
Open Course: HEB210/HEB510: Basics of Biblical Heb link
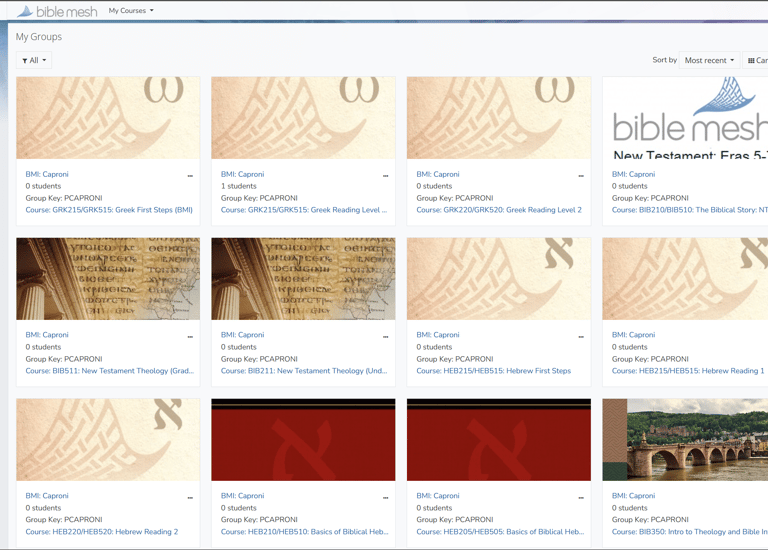304,531
